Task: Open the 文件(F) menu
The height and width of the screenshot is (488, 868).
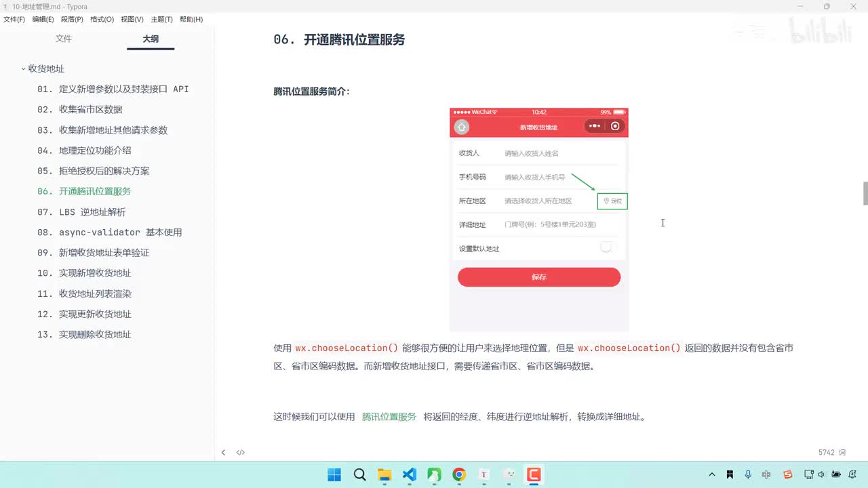Action: coord(14,19)
